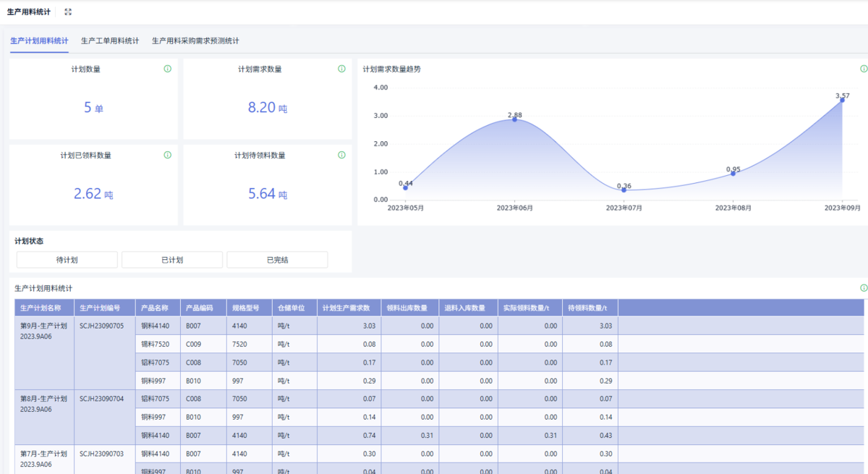Click plan number SCJH23090705 cell
The image size is (868, 474).
(x=102, y=326)
